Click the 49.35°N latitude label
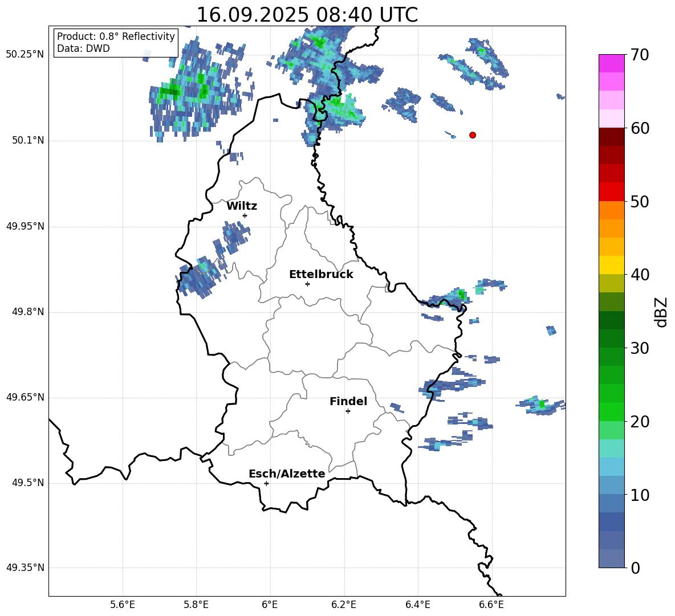The width and height of the screenshot is (675, 616). 25,568
